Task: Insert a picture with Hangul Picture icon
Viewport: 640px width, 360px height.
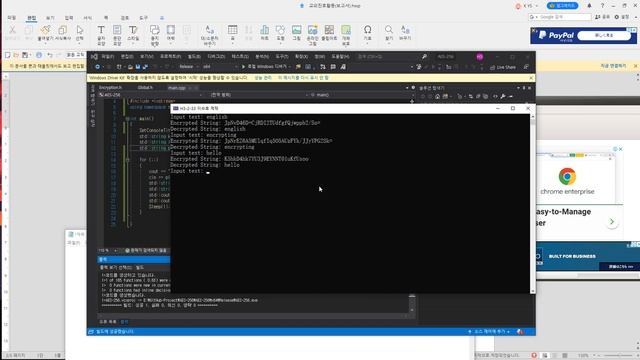Action: pyautogui.click(x=297, y=30)
